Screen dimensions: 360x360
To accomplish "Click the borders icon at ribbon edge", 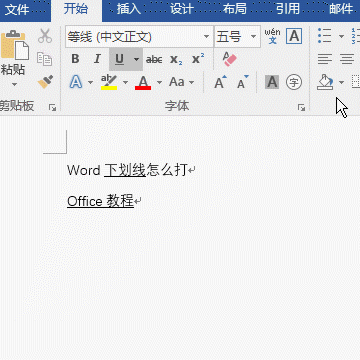I will 356,82.
